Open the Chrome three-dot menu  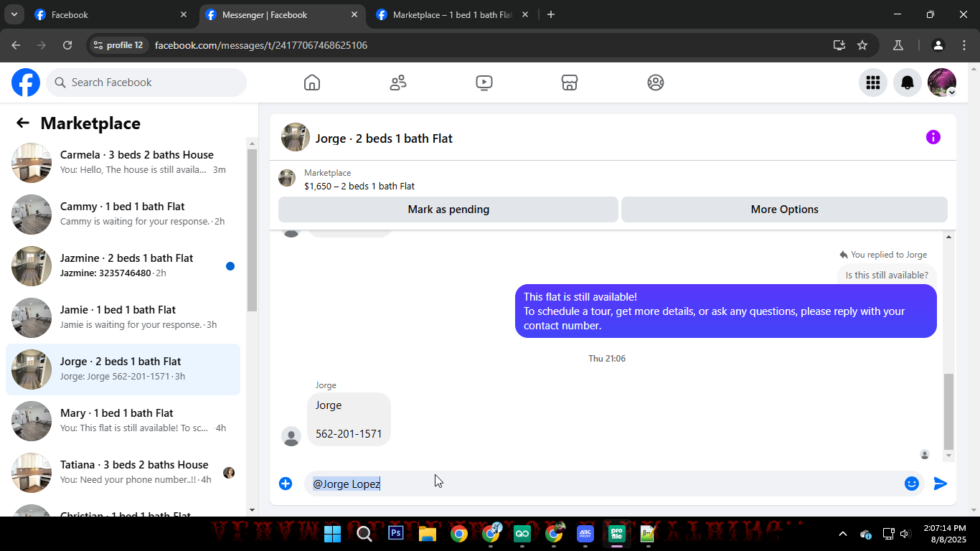(963, 45)
